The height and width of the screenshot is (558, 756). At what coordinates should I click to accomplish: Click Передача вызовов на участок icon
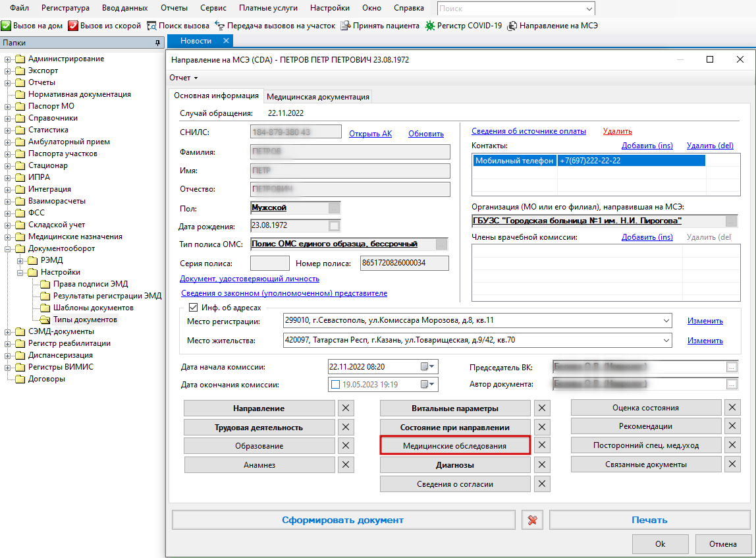pyautogui.click(x=220, y=26)
